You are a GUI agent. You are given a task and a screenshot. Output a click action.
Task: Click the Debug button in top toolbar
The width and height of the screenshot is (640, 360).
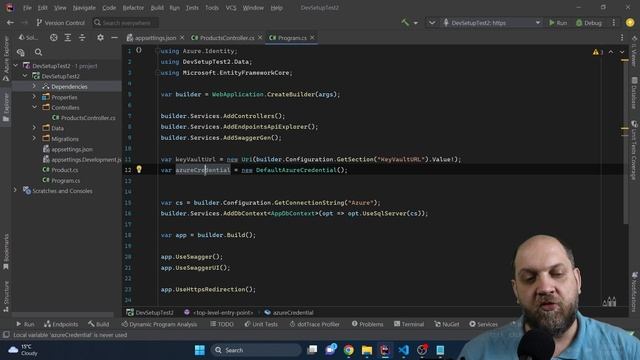[x=589, y=23]
